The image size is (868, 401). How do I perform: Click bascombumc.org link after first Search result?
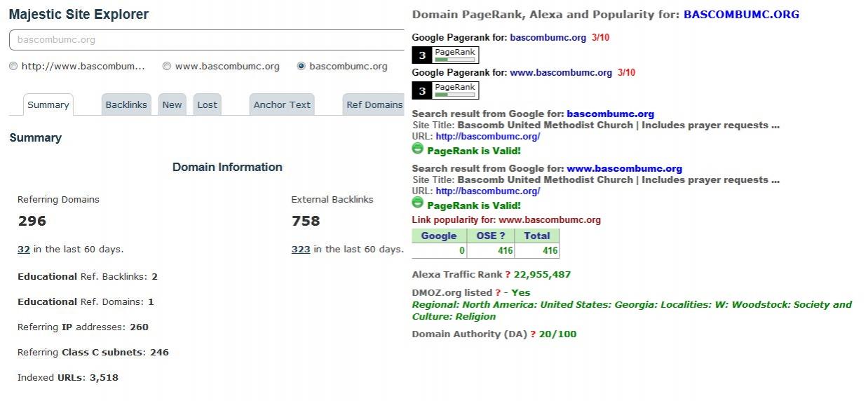pyautogui.click(x=610, y=114)
